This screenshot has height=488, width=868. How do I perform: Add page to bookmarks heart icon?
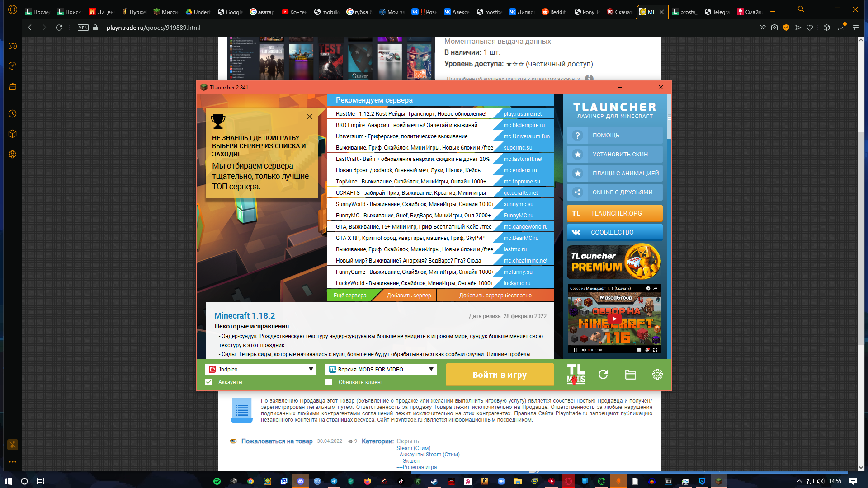810,28
